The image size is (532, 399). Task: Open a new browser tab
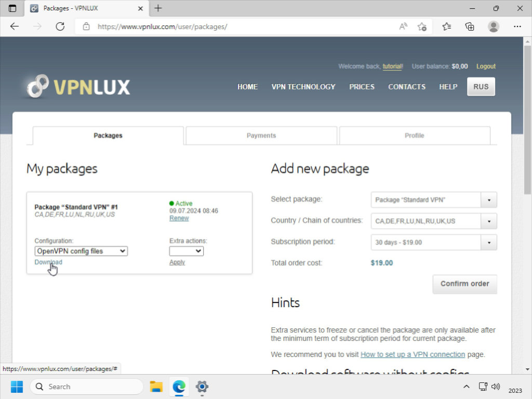pos(158,8)
